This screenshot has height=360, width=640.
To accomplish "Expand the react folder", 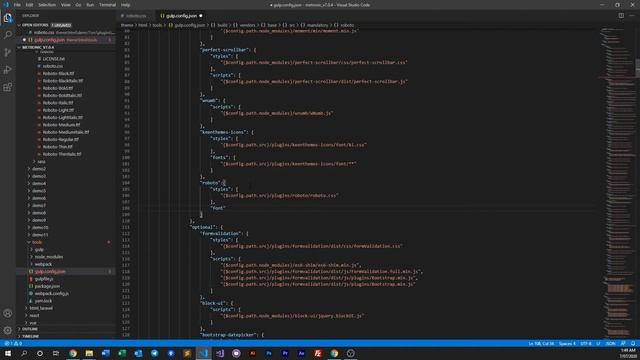I will (34, 316).
